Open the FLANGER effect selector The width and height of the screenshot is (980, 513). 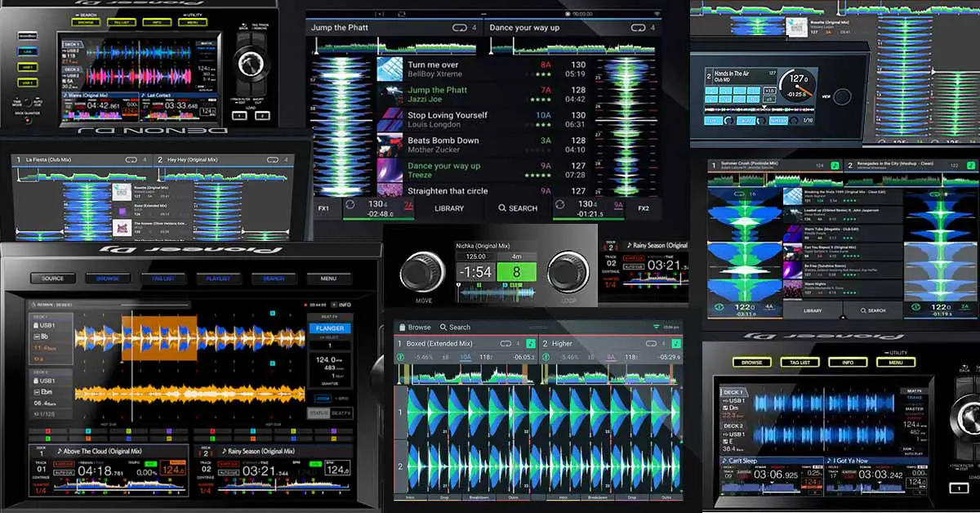(332, 328)
